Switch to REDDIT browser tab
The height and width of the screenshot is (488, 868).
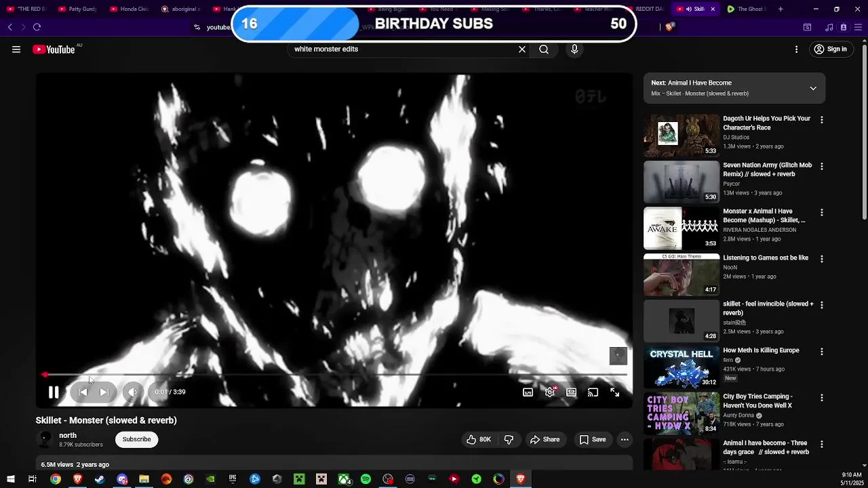point(644,9)
